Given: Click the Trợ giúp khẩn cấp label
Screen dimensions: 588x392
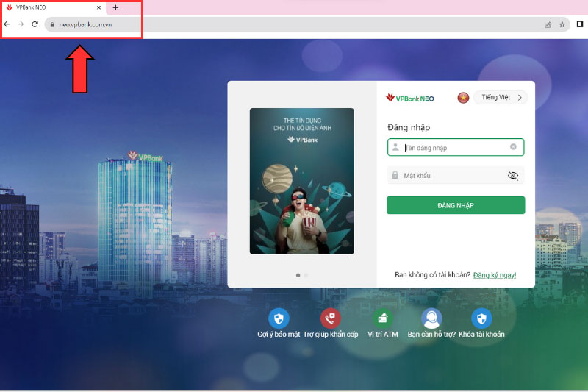Looking at the screenshot, I should point(331,334).
